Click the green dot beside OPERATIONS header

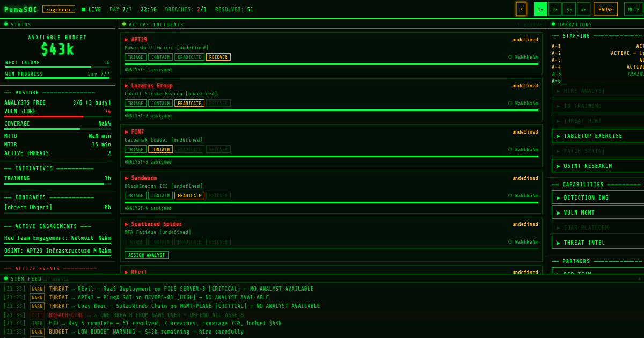pos(553,24)
